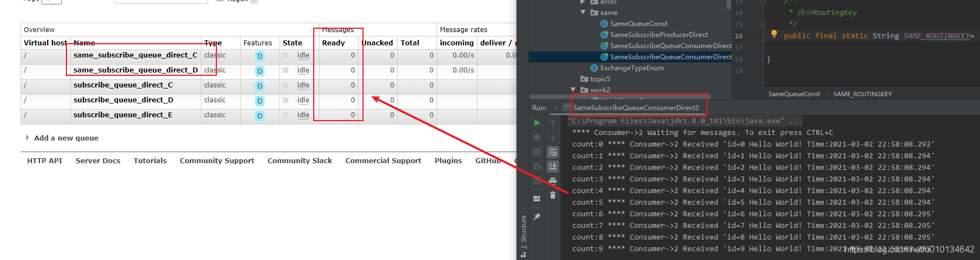Image resolution: width=980 pixels, height=260 pixels.
Task: Sort queues by State column
Action: pos(292,43)
